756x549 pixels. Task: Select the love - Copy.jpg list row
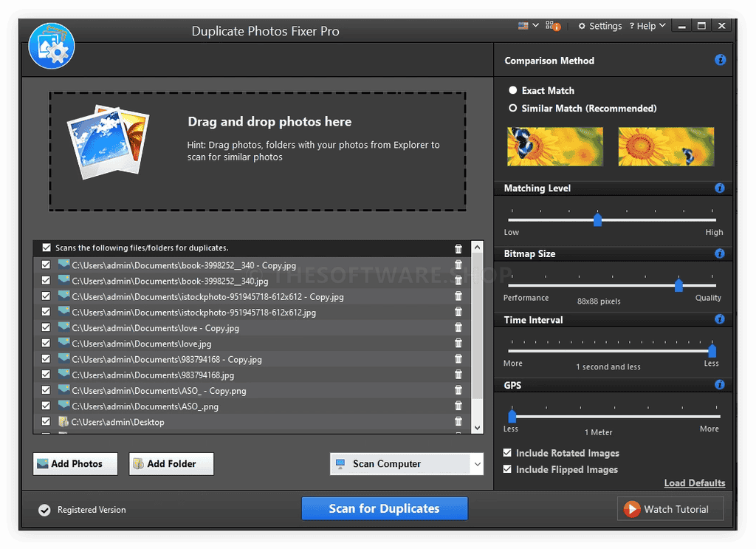click(x=252, y=327)
